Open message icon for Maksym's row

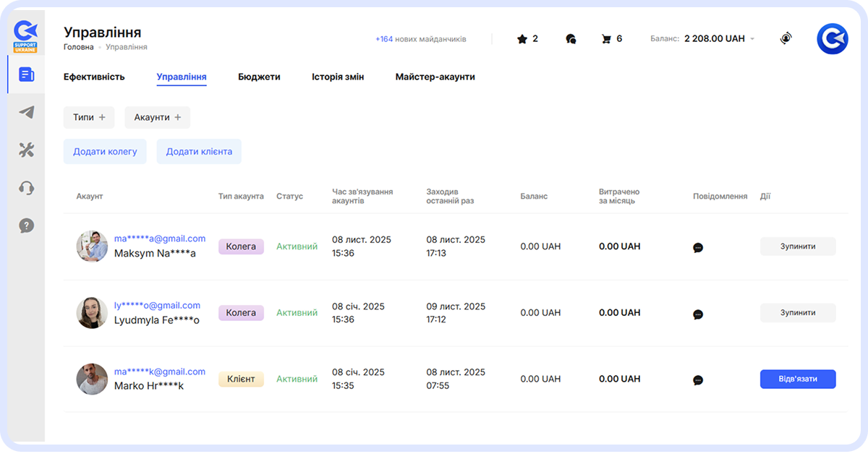698,247
